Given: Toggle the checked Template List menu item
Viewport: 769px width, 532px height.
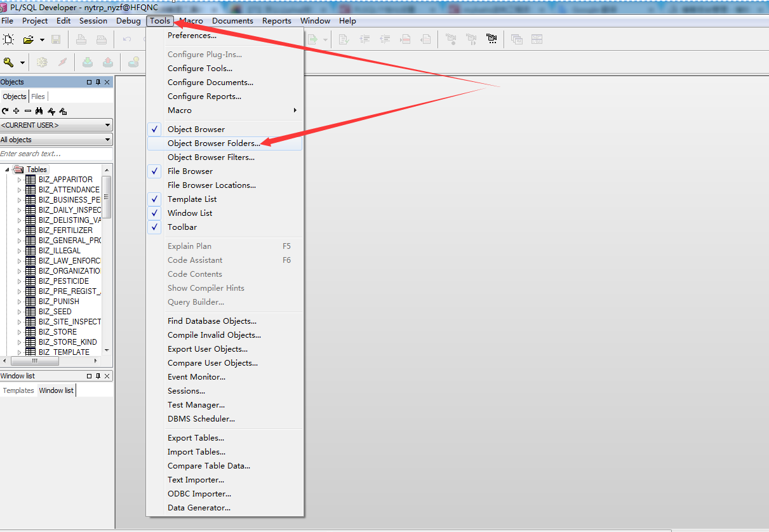Looking at the screenshot, I should coord(225,199).
